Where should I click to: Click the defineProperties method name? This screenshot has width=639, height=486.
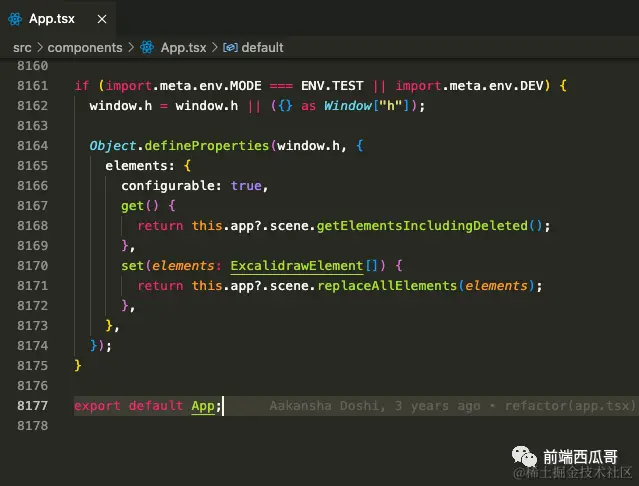[207, 146]
